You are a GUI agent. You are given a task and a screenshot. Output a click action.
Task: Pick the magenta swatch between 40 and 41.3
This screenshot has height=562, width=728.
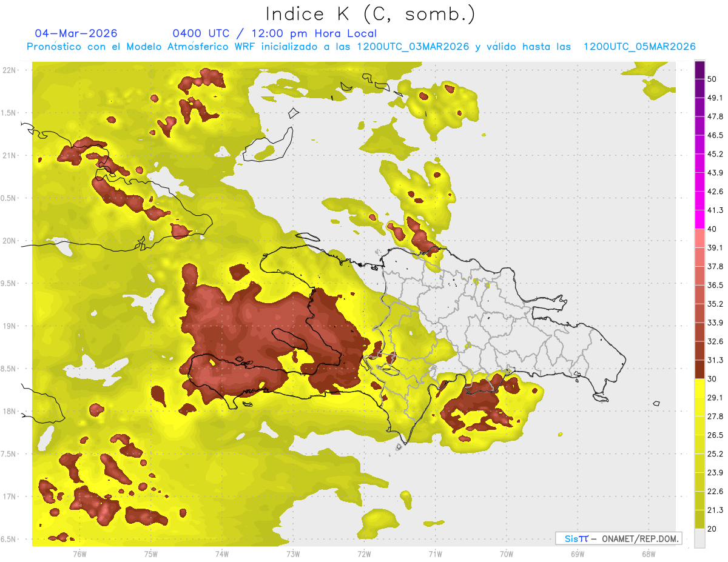(699, 219)
